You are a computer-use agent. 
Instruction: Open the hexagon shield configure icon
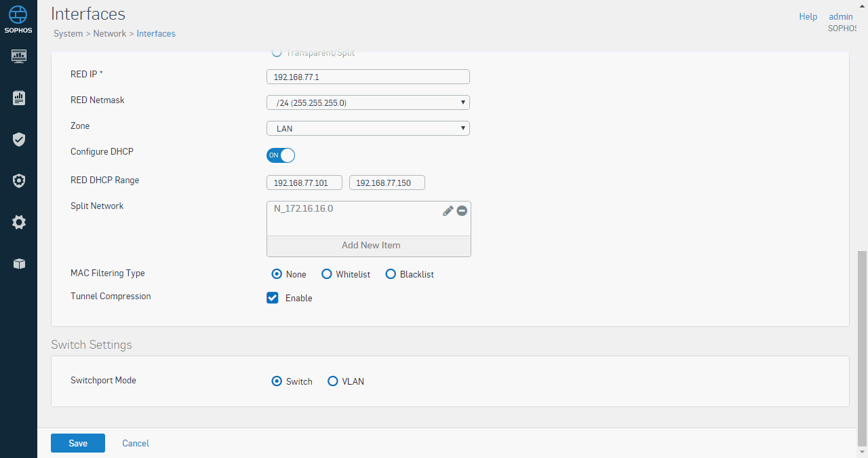pos(19,180)
